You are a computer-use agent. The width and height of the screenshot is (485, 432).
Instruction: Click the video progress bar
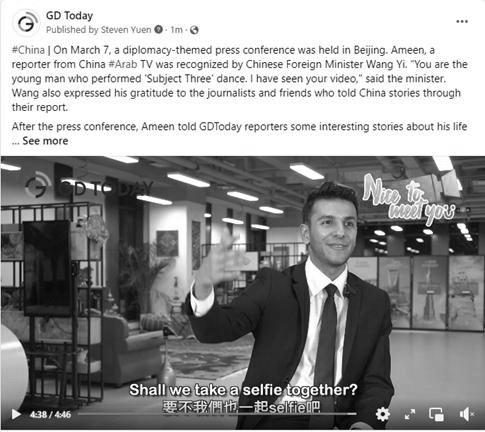(217, 414)
